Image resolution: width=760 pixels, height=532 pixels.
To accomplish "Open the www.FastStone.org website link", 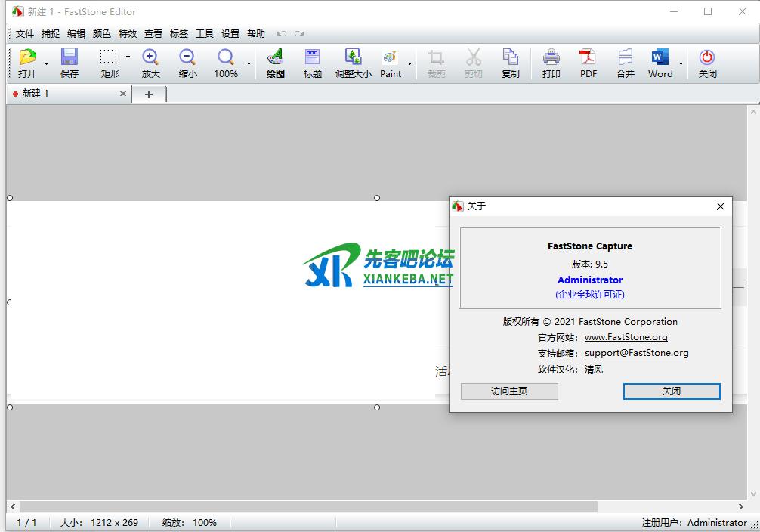I will tap(626, 337).
